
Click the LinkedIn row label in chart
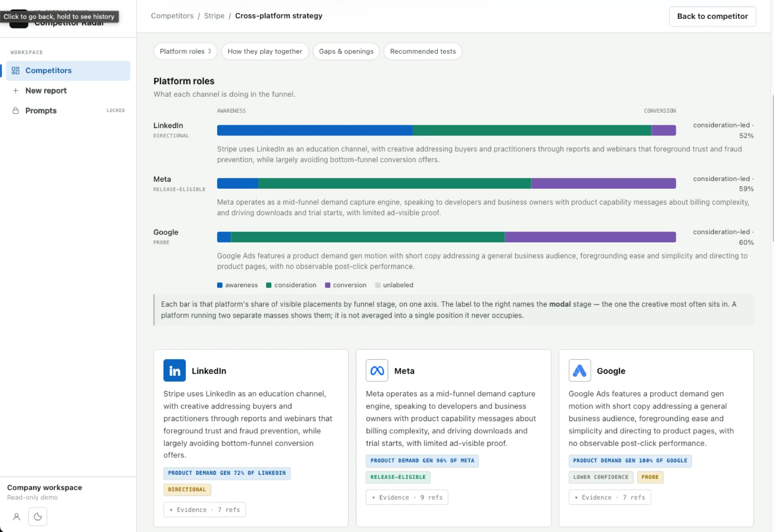pos(168,126)
